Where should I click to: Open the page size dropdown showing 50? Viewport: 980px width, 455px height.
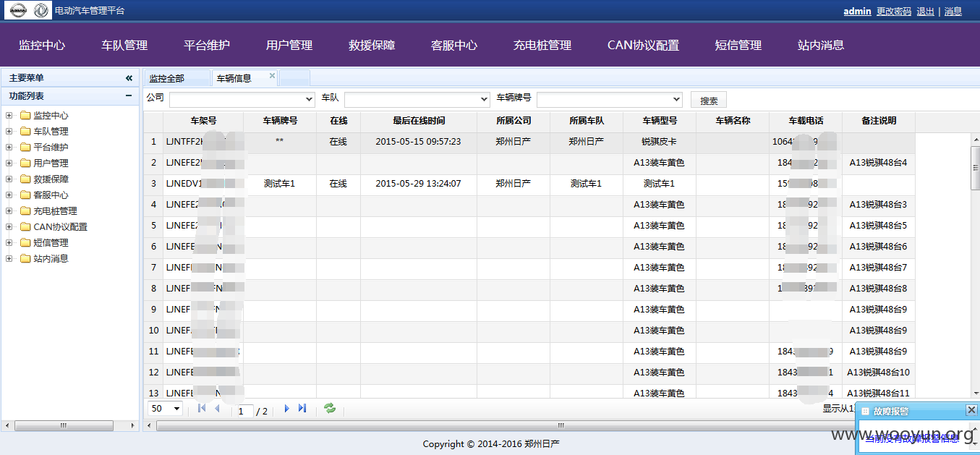click(166, 409)
